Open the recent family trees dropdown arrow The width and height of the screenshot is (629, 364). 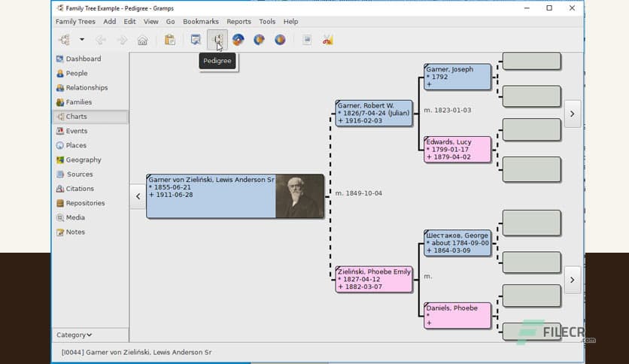(81, 40)
